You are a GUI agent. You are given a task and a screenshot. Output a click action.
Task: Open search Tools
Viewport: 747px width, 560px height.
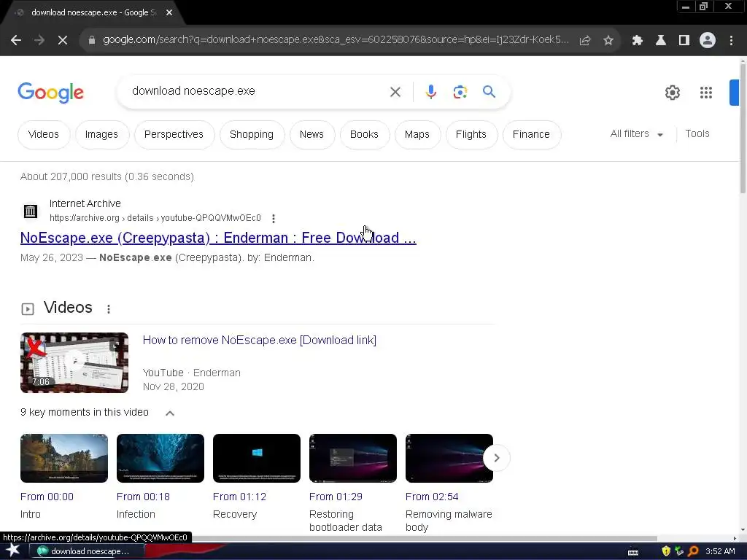tap(697, 134)
